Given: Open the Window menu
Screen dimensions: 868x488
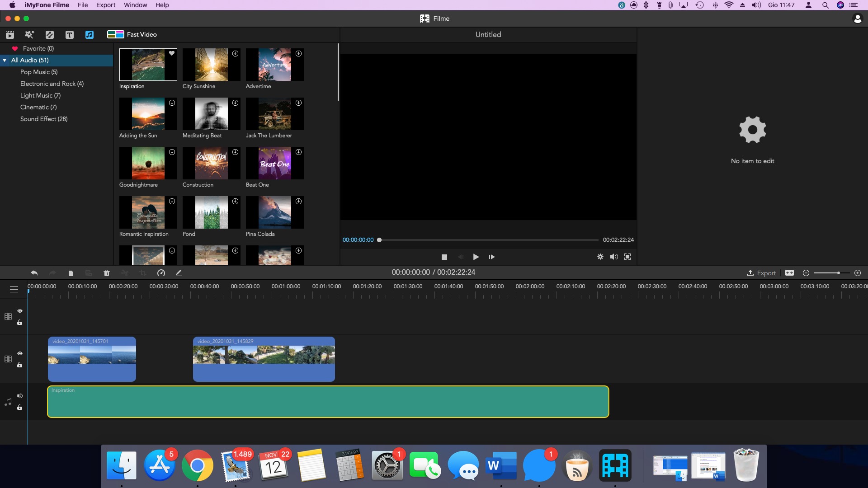Looking at the screenshot, I should tap(135, 5).
